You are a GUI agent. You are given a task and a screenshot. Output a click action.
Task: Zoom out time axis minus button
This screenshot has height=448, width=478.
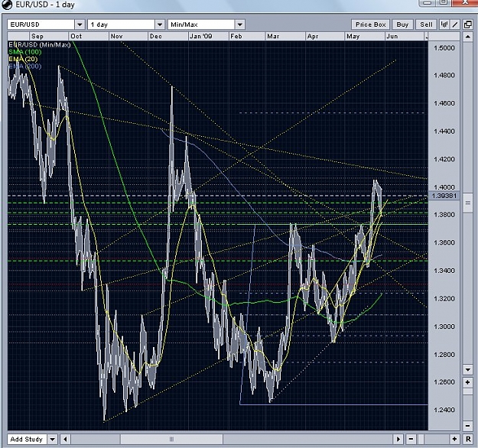(411, 439)
